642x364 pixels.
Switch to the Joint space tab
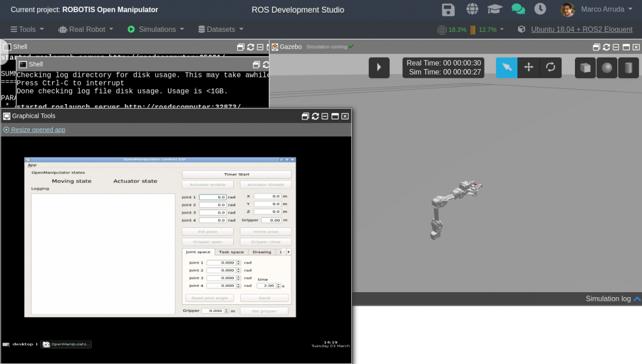pyautogui.click(x=198, y=252)
